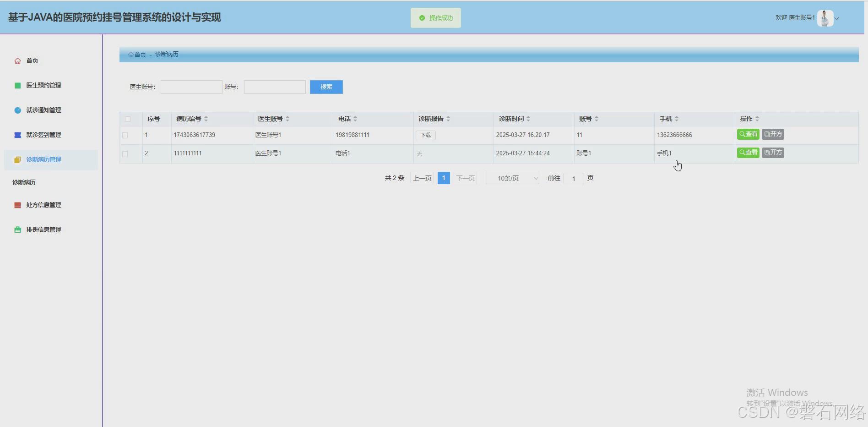Open the 10条/页 page size dropdown
Image resolution: width=868 pixels, height=427 pixels.
coord(512,178)
